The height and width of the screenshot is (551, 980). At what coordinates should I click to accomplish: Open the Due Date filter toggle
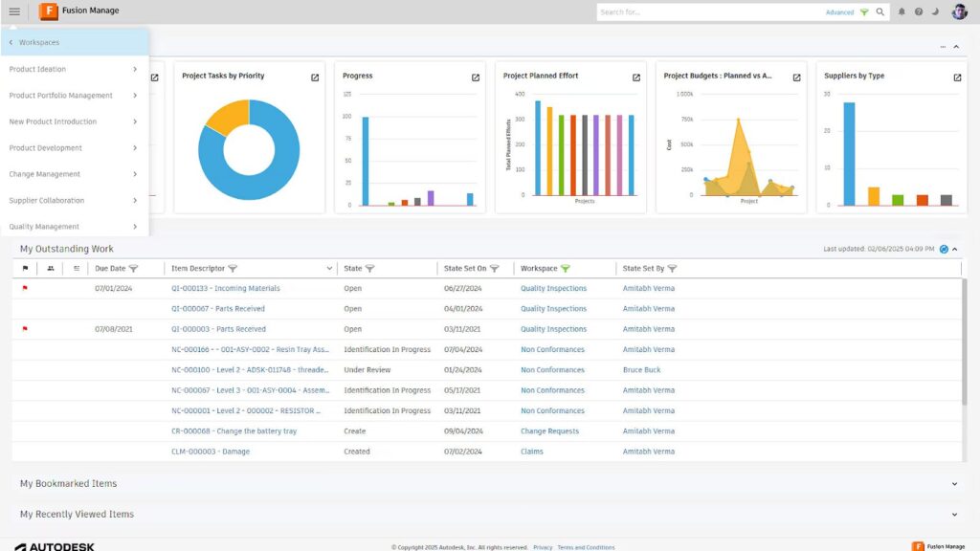click(x=133, y=268)
